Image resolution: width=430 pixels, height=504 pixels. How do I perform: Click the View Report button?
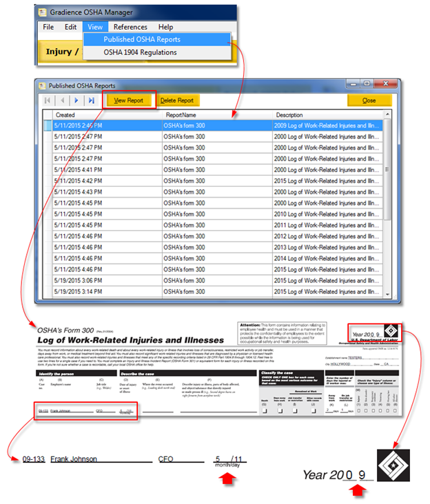129,101
